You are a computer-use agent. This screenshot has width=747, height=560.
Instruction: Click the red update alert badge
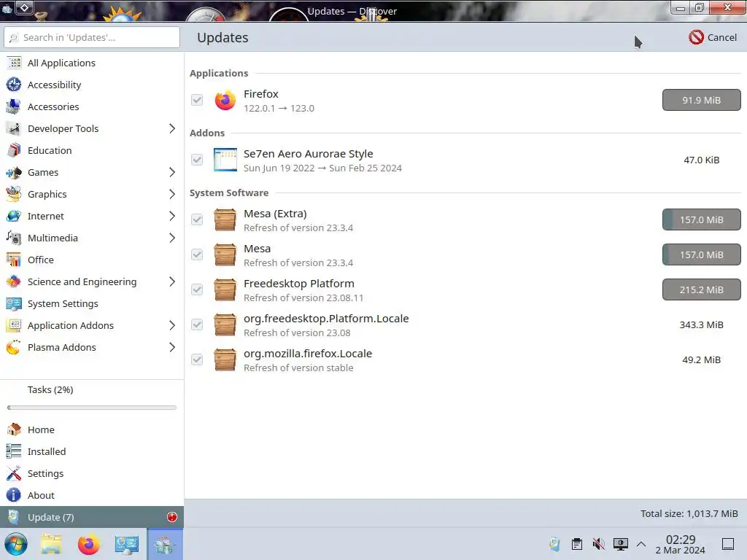pos(172,517)
